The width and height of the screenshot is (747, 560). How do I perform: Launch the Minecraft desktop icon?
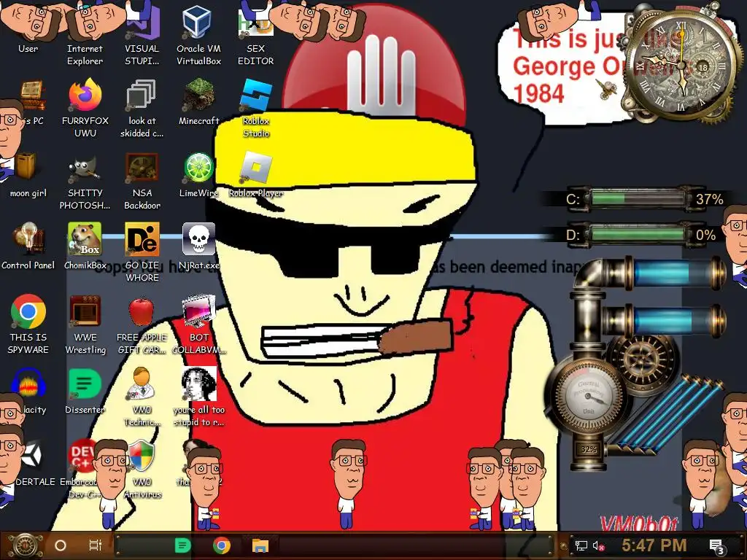[198, 101]
